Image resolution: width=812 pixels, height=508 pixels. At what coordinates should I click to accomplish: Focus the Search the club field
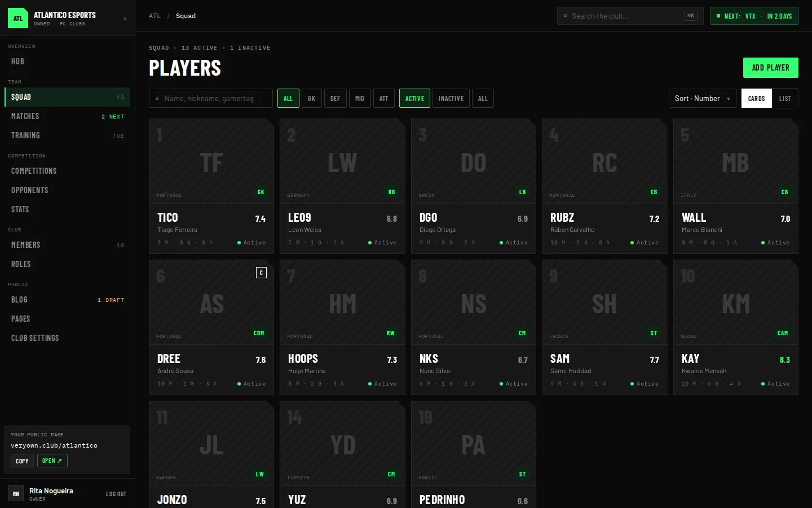pyautogui.click(x=630, y=16)
